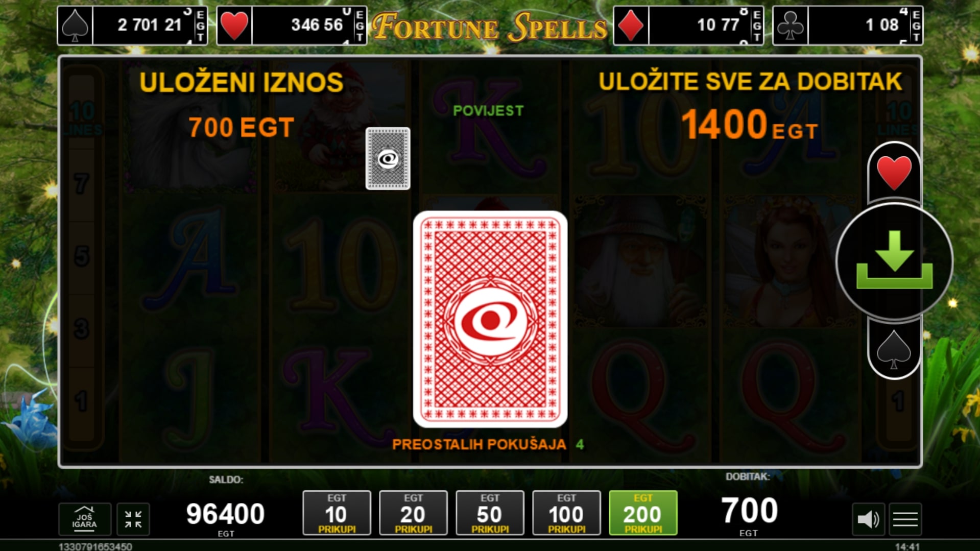Click the small gray history card
This screenshot has height=551, width=980.
pos(388,158)
